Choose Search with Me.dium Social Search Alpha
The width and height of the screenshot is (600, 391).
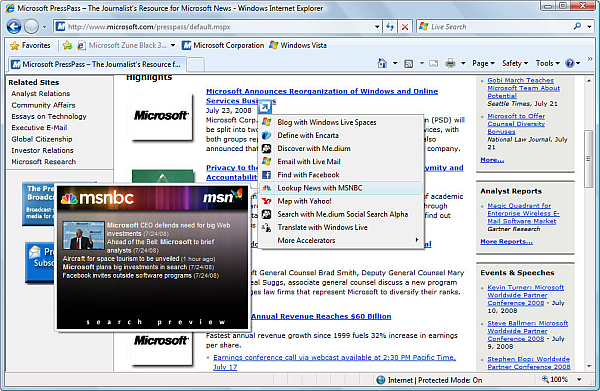click(341, 214)
